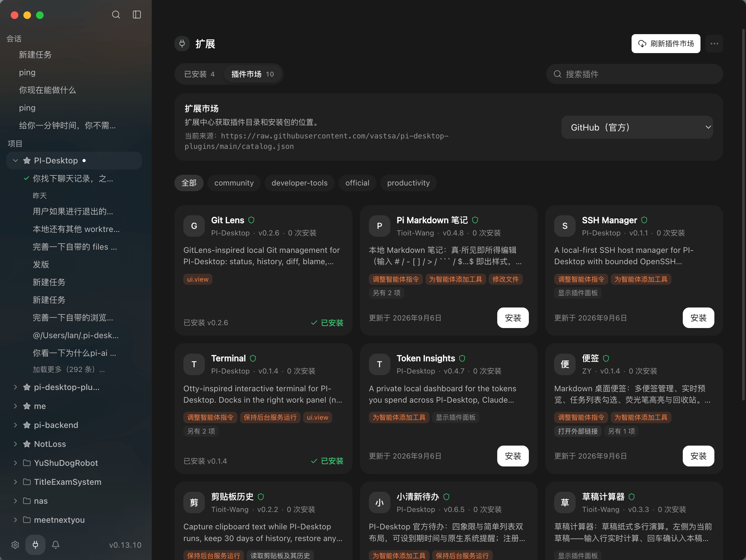Click the 搜索插件 search field
The image size is (746, 560).
coord(634,74)
